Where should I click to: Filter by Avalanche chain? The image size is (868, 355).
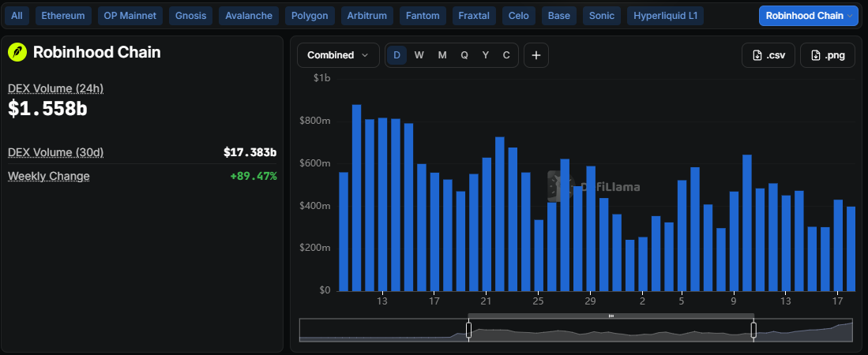point(249,16)
